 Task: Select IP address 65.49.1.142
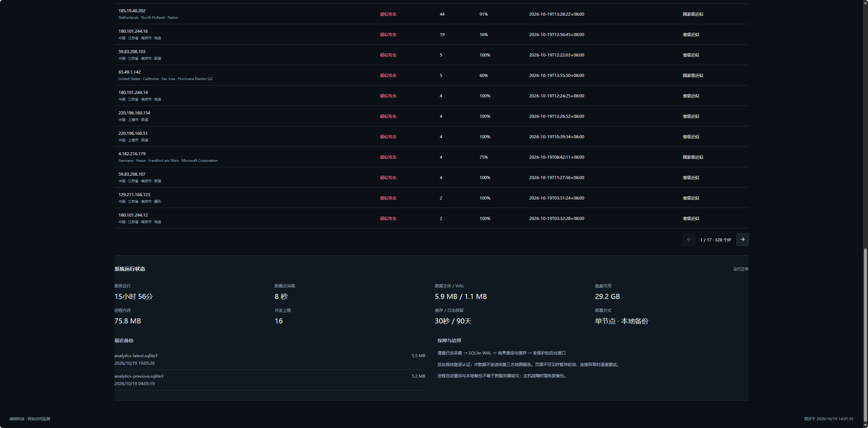point(130,72)
